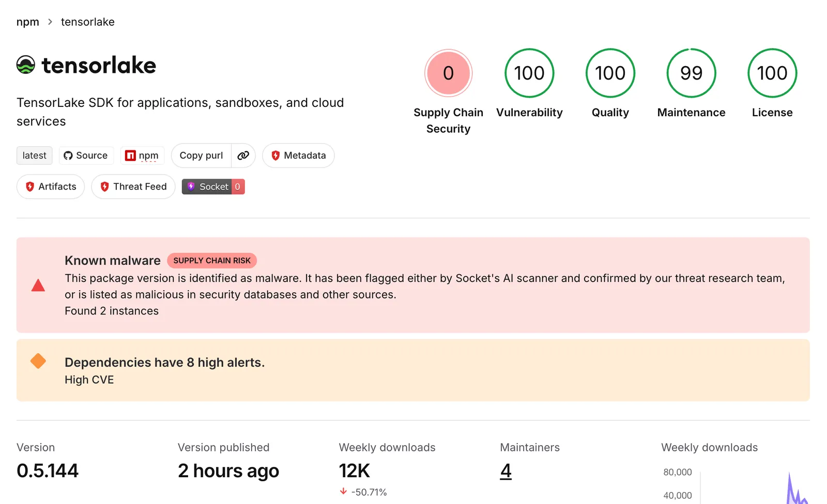This screenshot has width=827, height=504.
Task: Copy the package purl
Action: pyautogui.click(x=201, y=155)
